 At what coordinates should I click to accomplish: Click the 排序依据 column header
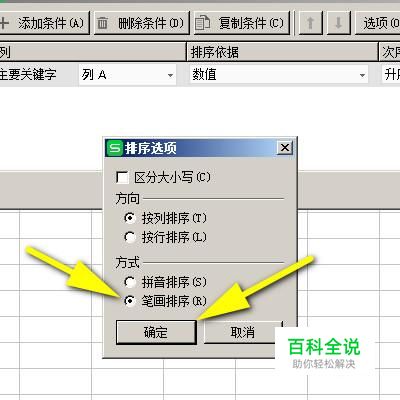(x=282, y=52)
